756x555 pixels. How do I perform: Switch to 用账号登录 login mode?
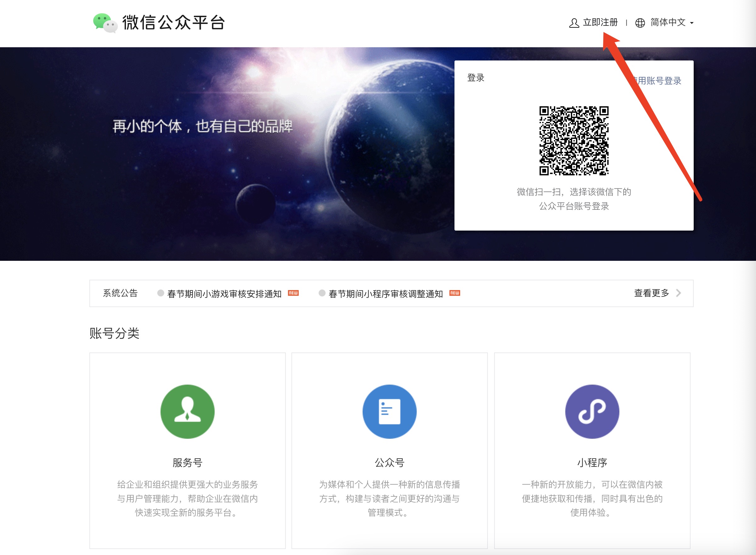pyautogui.click(x=658, y=81)
